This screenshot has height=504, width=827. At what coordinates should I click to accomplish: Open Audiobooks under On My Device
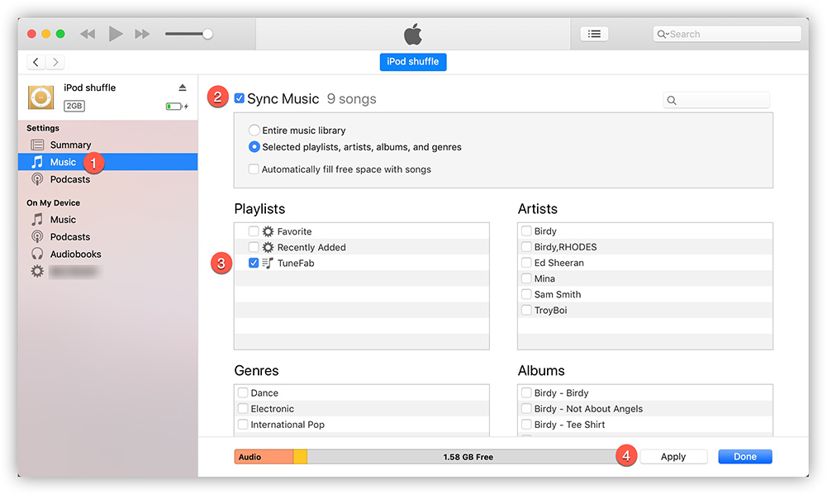point(78,254)
